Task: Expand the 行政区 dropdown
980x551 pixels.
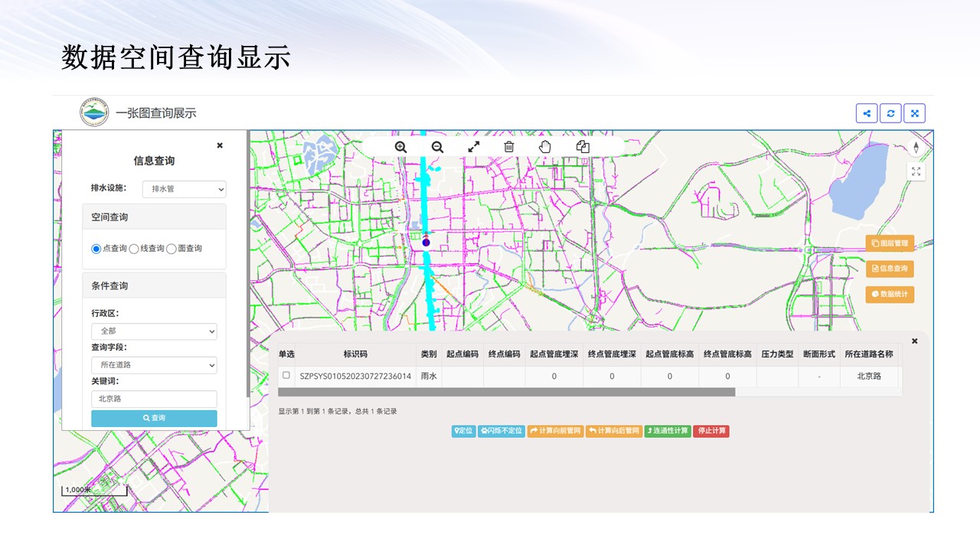Action: pyautogui.click(x=154, y=331)
